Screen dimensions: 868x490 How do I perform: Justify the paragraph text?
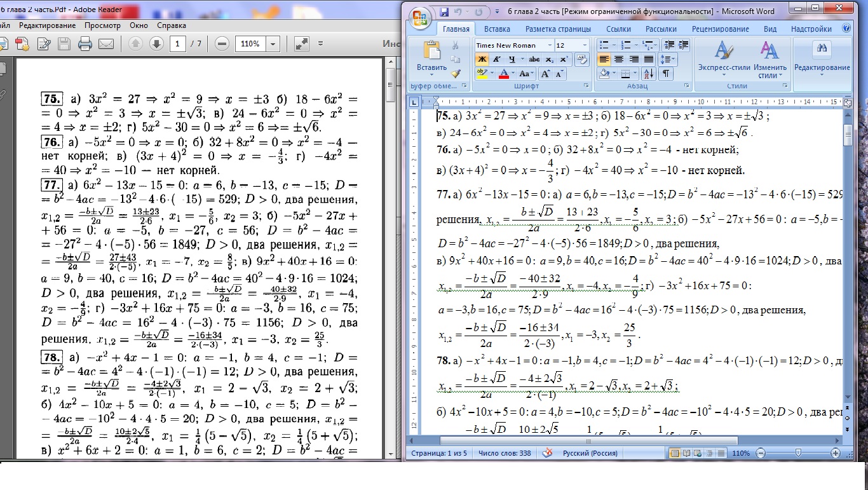click(648, 59)
